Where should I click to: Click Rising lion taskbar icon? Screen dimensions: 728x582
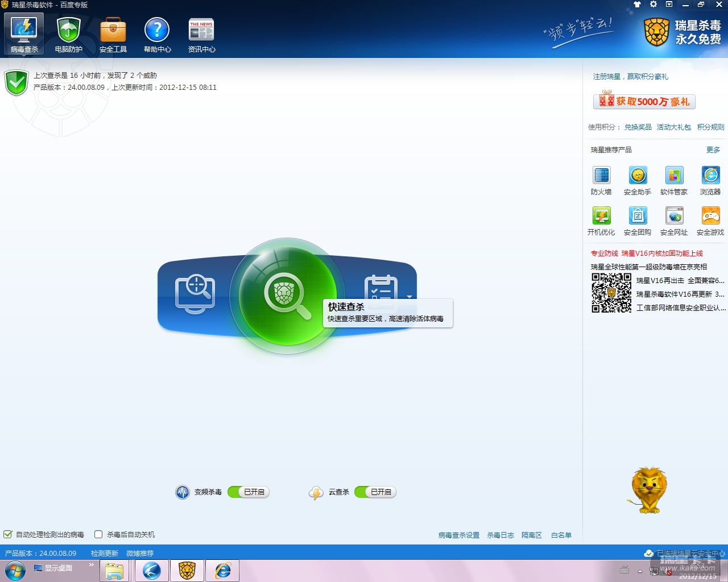pos(187,571)
